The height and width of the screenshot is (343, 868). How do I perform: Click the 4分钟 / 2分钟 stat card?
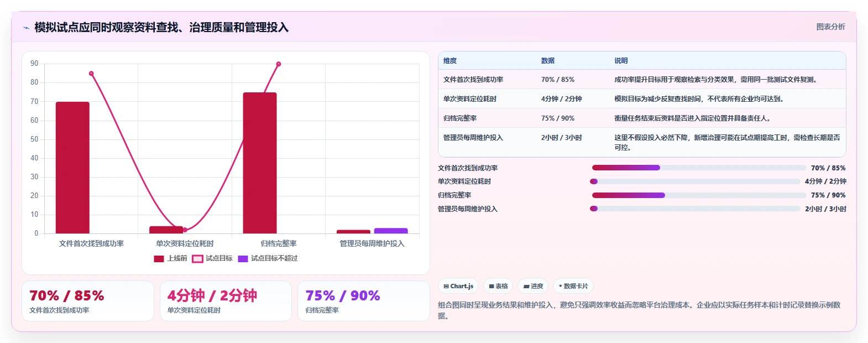pyautogui.click(x=226, y=301)
